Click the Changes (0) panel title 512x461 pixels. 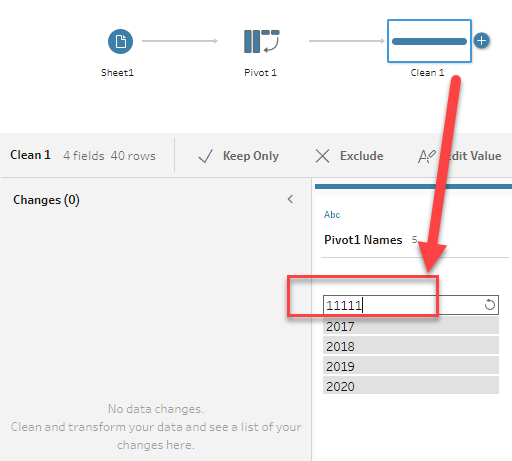pyautogui.click(x=46, y=200)
